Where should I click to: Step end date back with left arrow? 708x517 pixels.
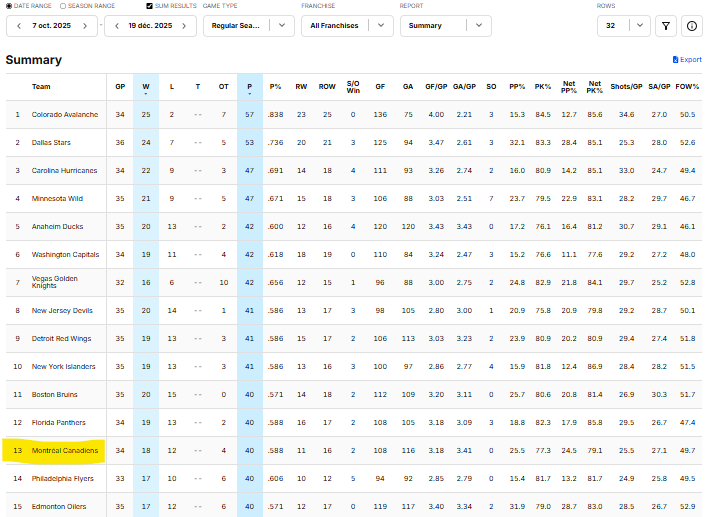tap(115, 26)
